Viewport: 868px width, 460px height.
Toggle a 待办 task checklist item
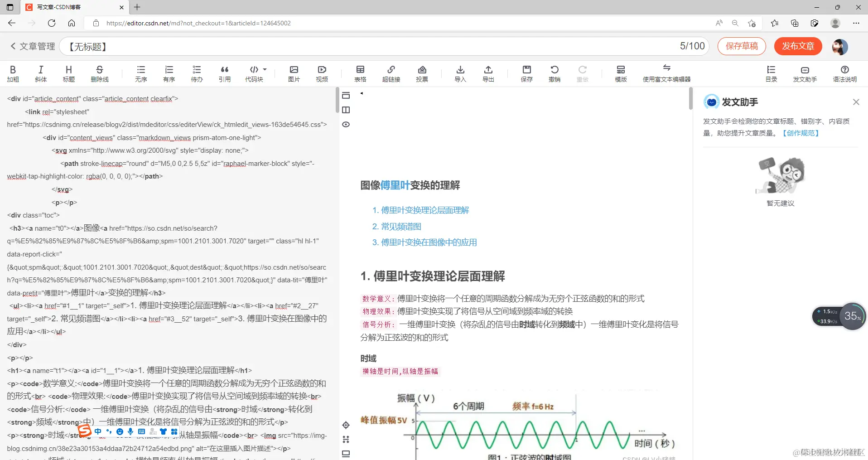196,73
